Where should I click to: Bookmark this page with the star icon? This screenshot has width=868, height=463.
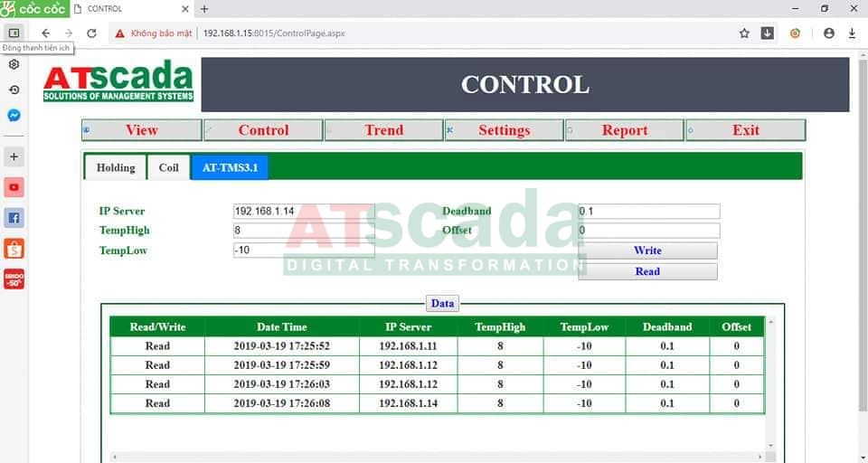click(x=744, y=33)
